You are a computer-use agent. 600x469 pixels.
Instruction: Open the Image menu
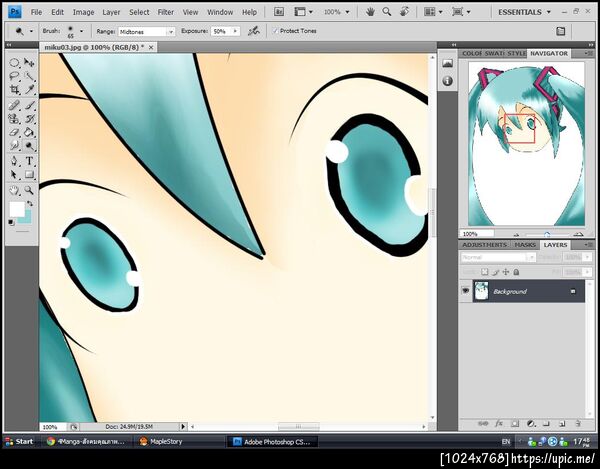click(x=83, y=12)
